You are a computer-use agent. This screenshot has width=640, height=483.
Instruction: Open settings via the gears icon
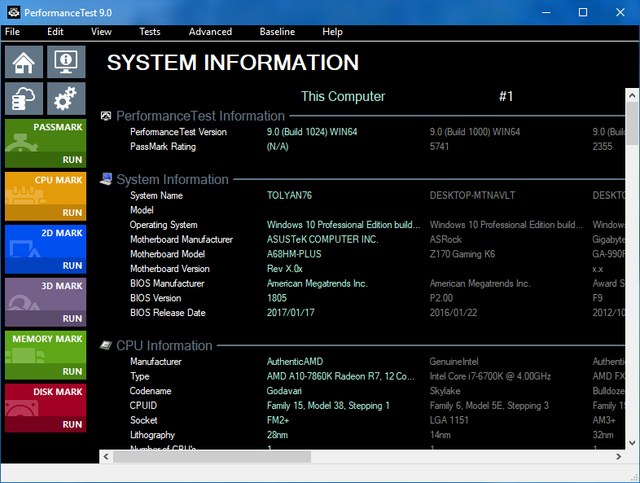pyautogui.click(x=67, y=98)
